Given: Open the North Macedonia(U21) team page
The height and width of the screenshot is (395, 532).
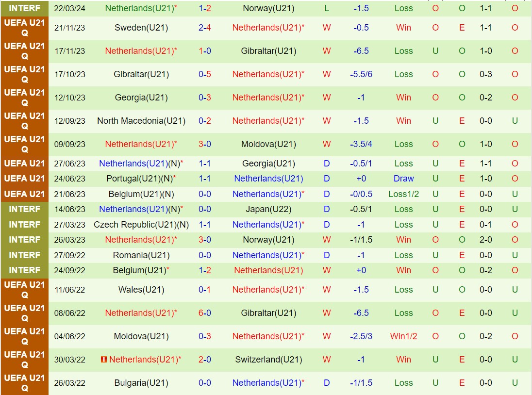Looking at the screenshot, I should [141, 121].
